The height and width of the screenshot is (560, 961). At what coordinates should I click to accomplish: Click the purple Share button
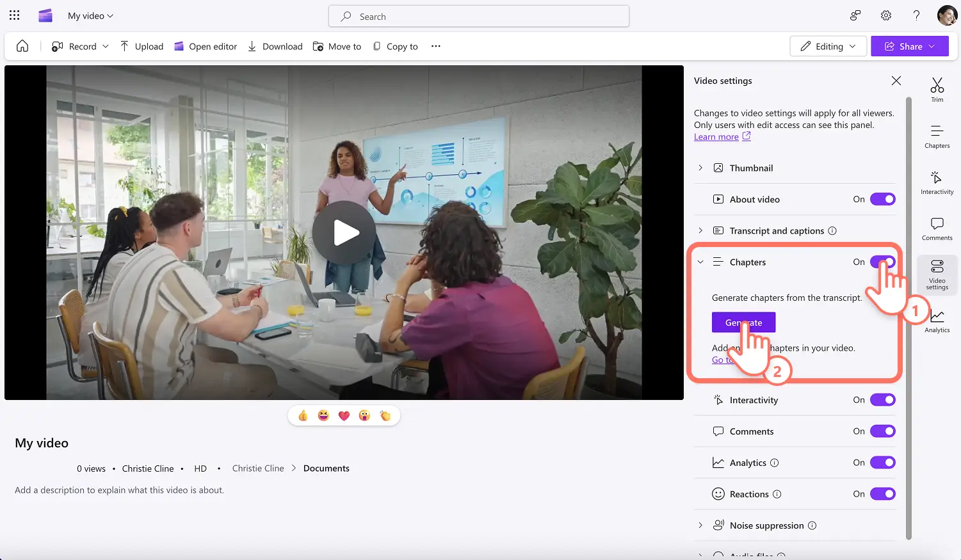click(910, 46)
